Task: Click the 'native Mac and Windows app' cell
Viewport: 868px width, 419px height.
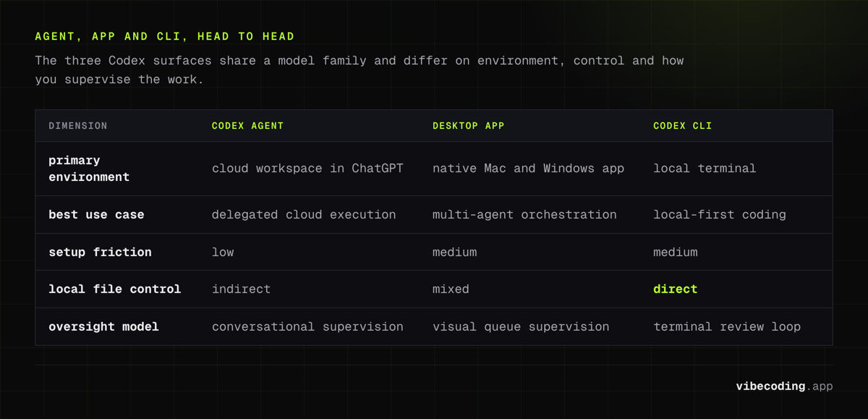Action: [x=528, y=169]
